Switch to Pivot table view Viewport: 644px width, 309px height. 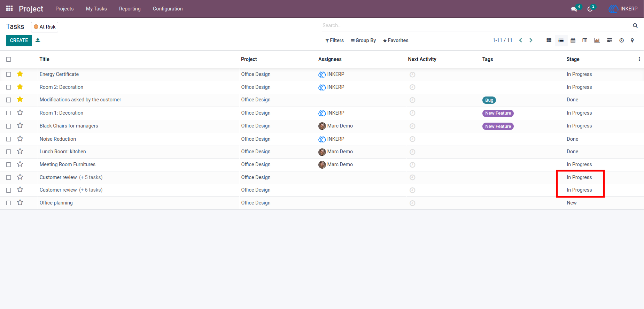[x=585, y=40]
